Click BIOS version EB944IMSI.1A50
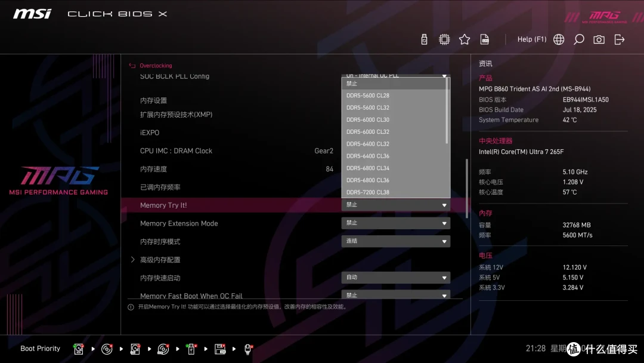The image size is (644, 363). [x=586, y=100]
